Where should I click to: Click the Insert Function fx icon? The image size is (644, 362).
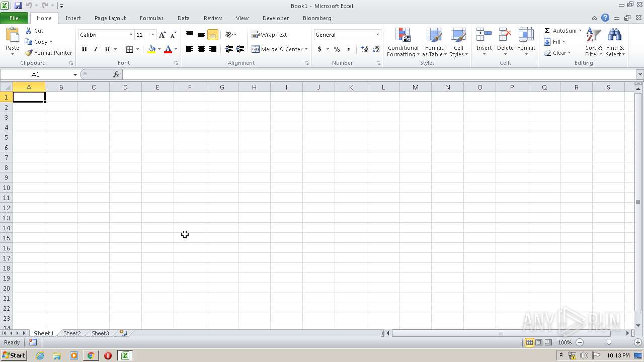(x=116, y=74)
